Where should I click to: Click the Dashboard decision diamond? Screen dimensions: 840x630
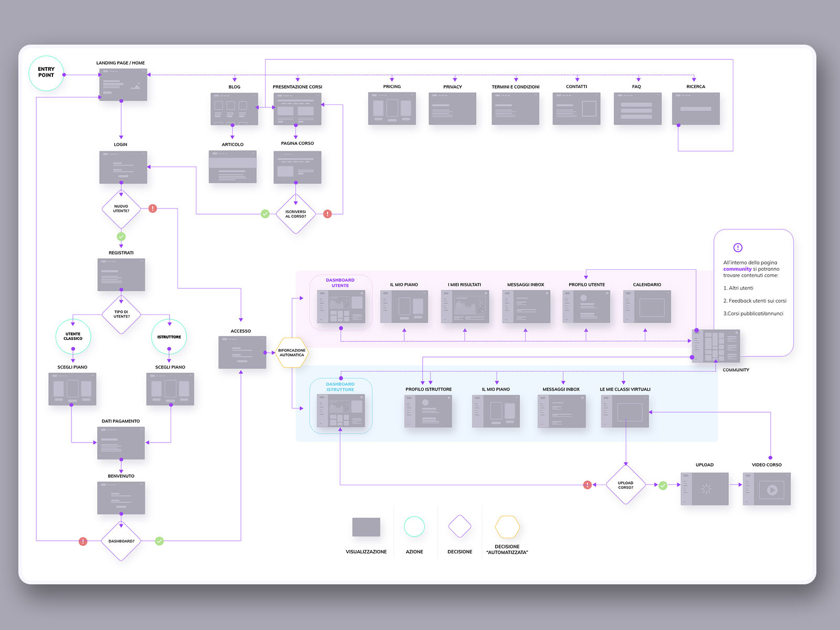(x=121, y=541)
